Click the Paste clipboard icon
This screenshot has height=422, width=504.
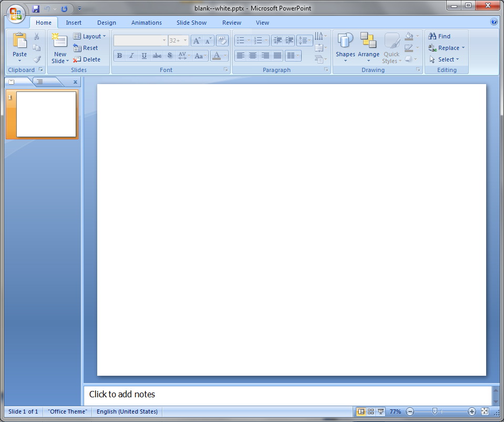(x=19, y=41)
